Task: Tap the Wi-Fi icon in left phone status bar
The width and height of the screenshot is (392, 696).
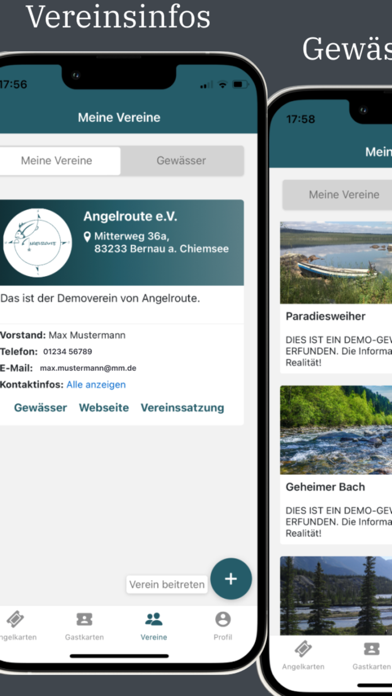Action: [222, 84]
